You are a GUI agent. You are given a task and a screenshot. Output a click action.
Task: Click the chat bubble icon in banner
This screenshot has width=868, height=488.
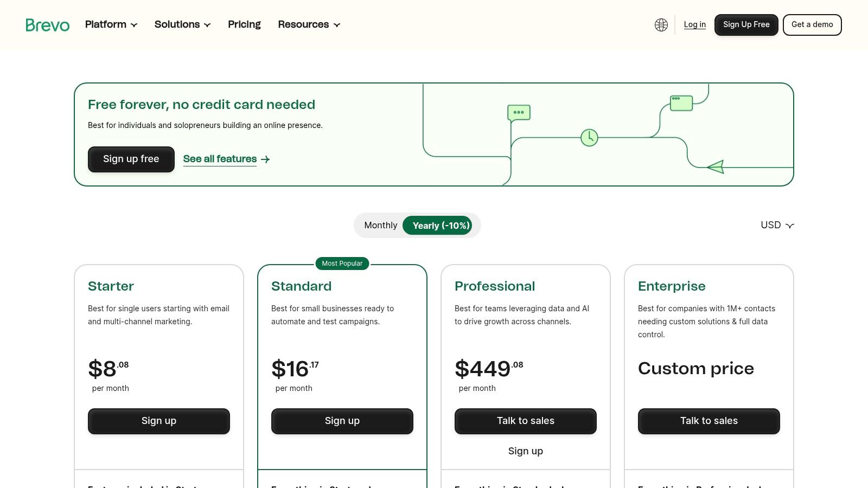(x=519, y=112)
